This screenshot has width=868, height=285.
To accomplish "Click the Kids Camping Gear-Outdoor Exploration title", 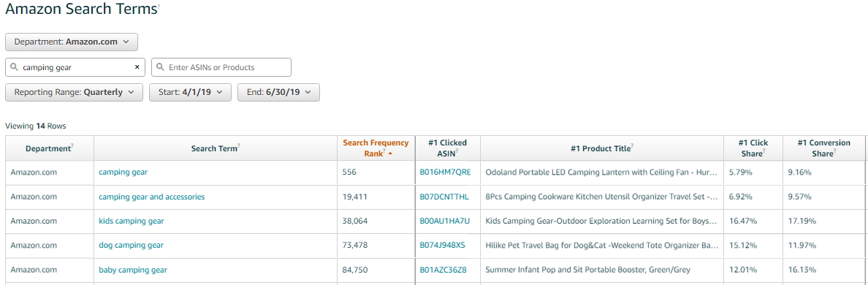I will coord(602,221).
